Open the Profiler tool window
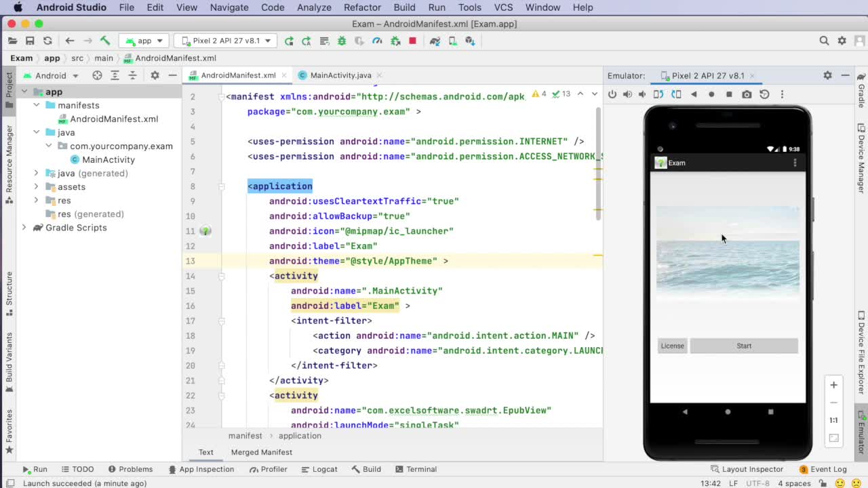 coord(267,469)
